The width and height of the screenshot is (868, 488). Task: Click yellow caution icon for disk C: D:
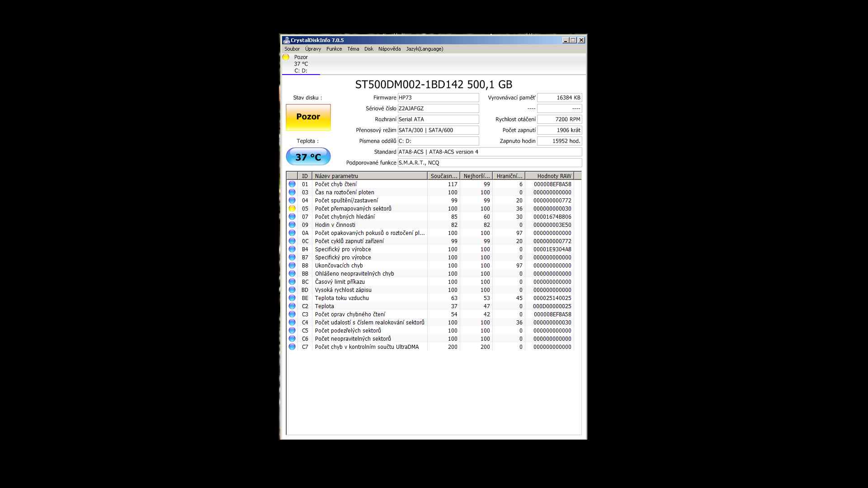(x=286, y=57)
